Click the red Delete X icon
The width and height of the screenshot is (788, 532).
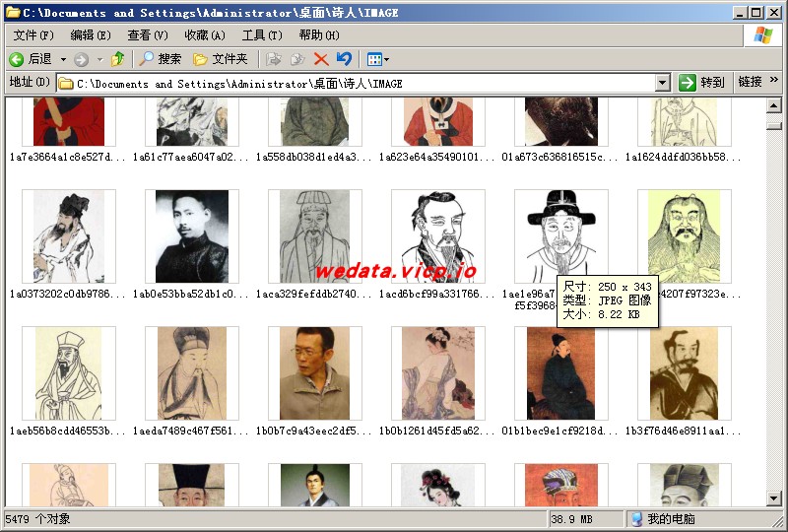point(321,59)
